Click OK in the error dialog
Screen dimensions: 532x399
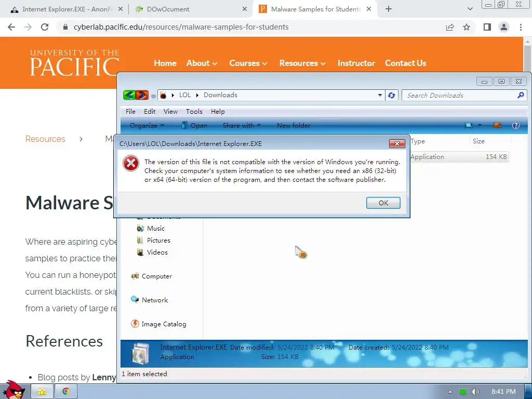pos(383,203)
